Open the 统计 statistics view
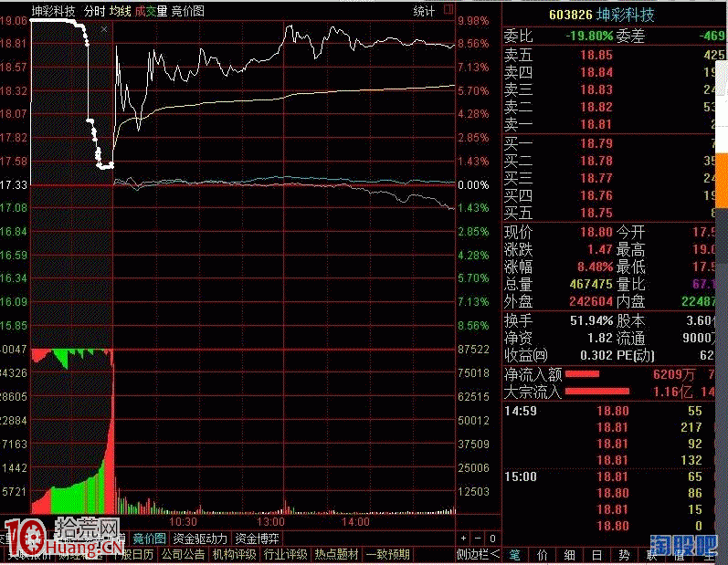This screenshot has width=728, height=565. point(424,11)
